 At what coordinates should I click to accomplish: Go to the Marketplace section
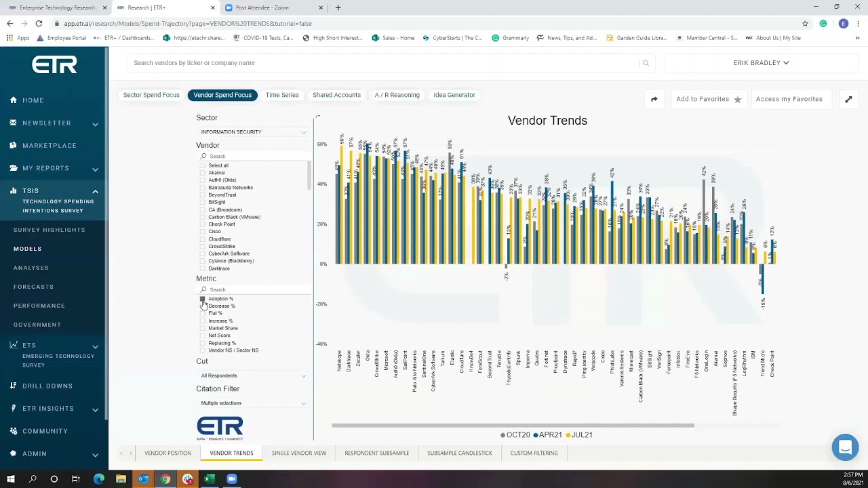point(50,145)
